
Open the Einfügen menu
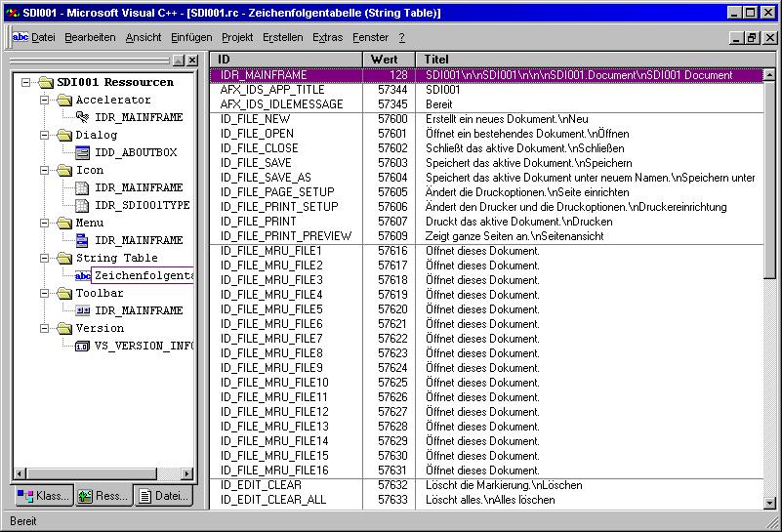click(191, 37)
